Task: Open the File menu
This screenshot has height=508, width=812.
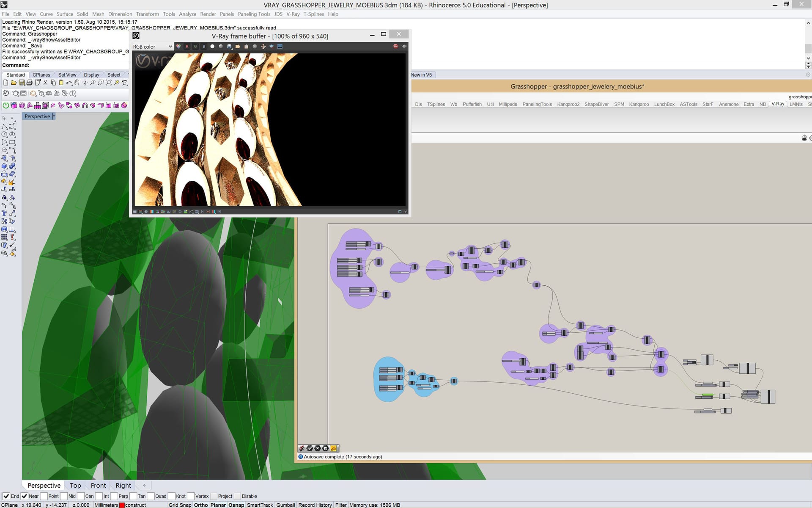Action: 5,14
